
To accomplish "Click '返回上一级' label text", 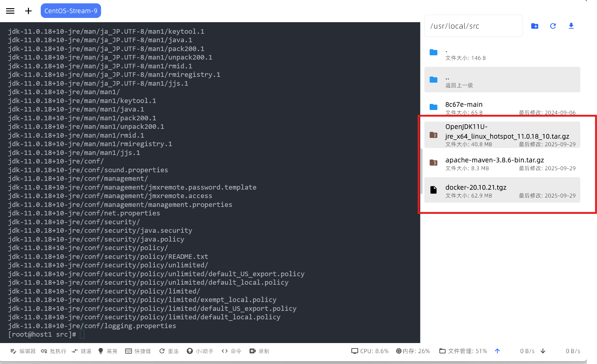I will point(459,85).
